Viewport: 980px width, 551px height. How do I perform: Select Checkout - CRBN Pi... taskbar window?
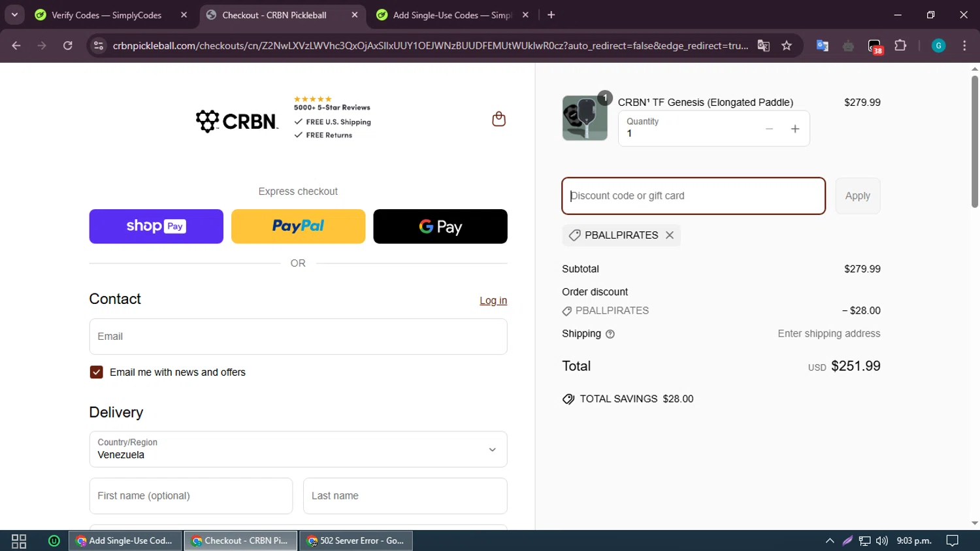241,541
